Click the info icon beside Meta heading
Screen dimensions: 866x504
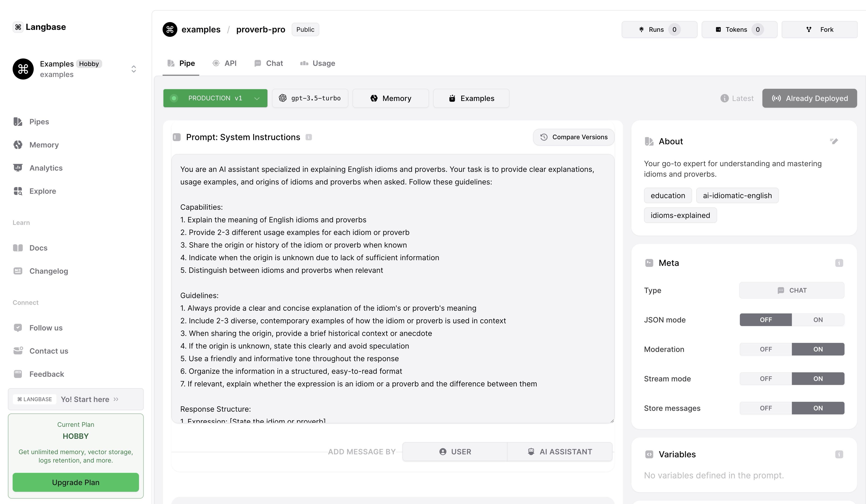point(839,263)
